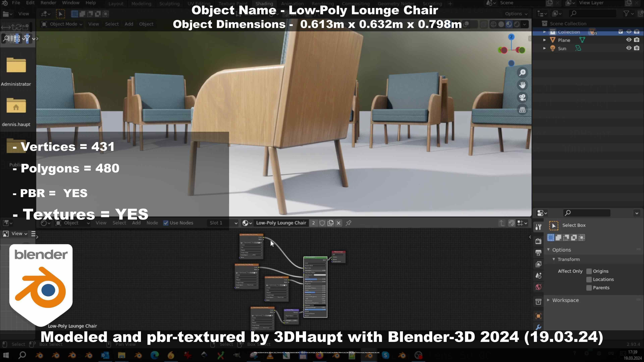
Task: Select wireframe viewport shading
Action: 494,24
